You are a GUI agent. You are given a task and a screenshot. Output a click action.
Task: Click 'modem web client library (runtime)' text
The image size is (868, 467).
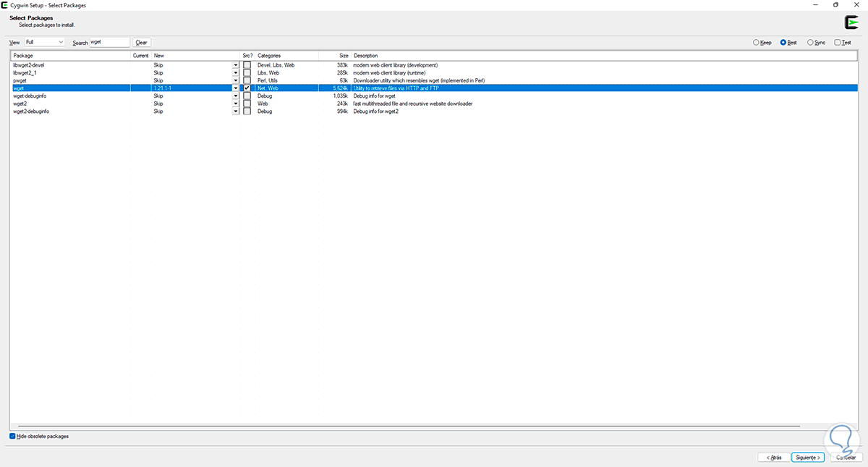point(390,72)
